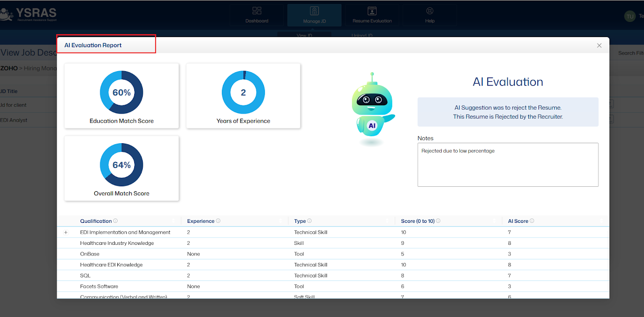Click the Education Match Score donut chart
Screen dimensions: 644x317
pyautogui.click(x=121, y=92)
